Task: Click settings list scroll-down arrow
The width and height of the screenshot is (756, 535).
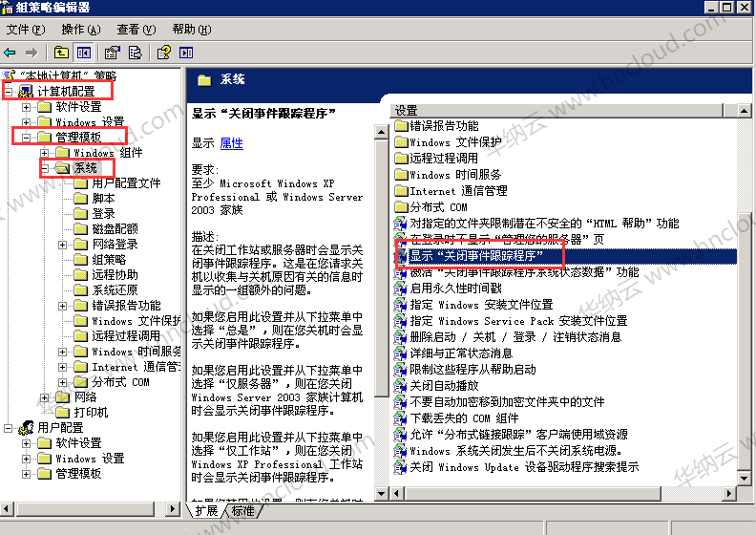Action: pos(745,479)
